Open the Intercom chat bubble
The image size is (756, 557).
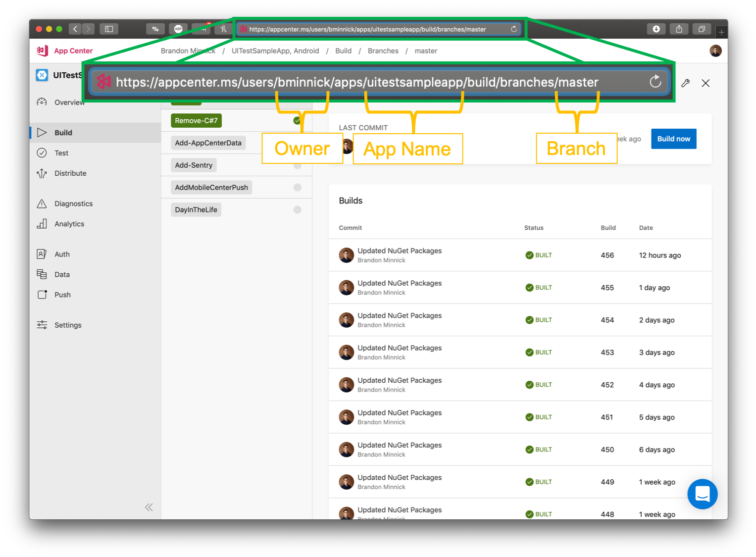703,494
